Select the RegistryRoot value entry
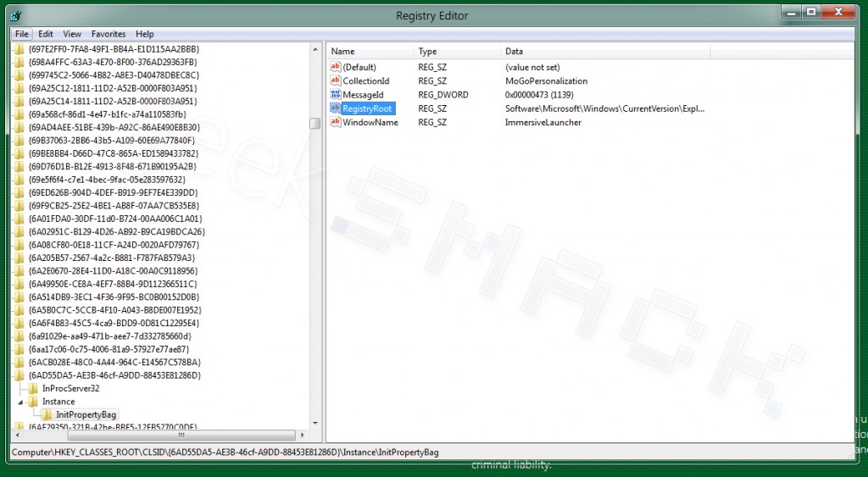Image resolution: width=868 pixels, height=477 pixels. tap(367, 108)
